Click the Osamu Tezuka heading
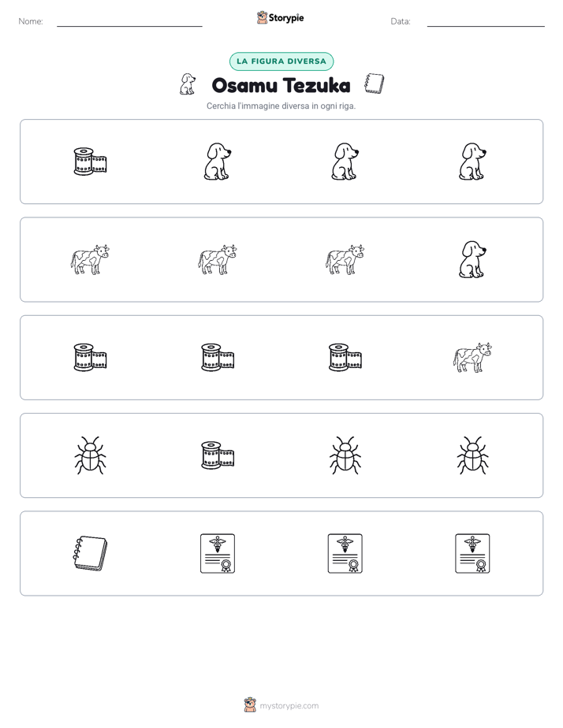The width and height of the screenshot is (563, 728). 281,85
